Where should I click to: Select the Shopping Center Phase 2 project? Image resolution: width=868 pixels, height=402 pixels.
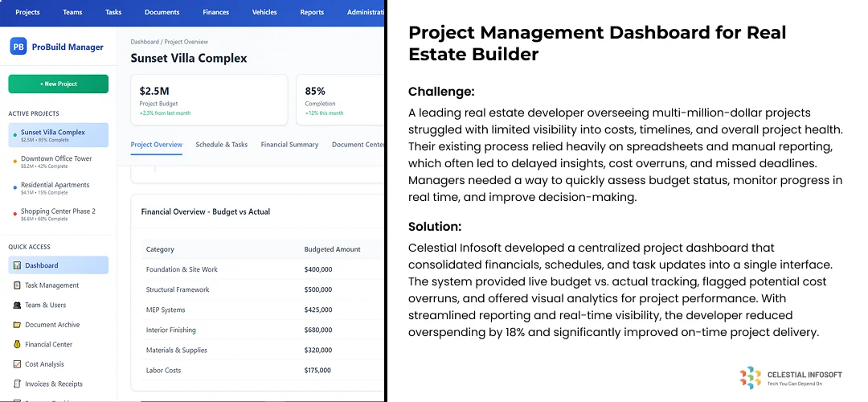[58, 215]
